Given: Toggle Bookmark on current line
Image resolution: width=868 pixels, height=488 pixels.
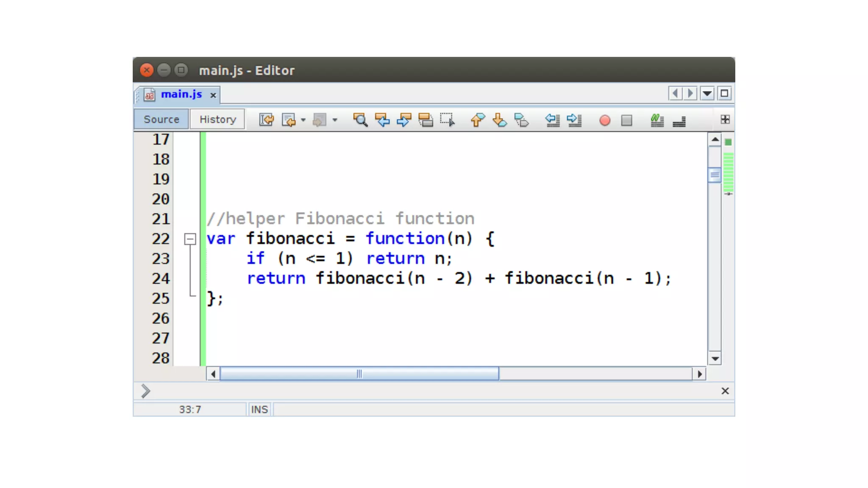Looking at the screenshot, I should (521, 120).
